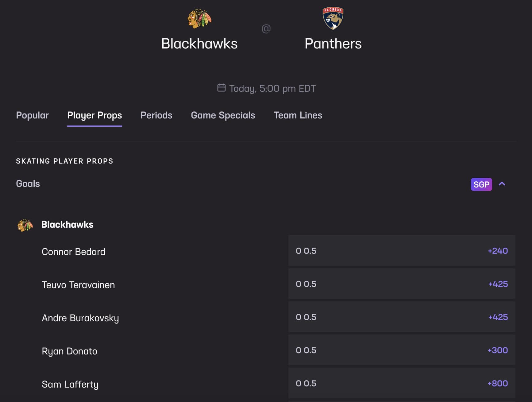Image resolution: width=532 pixels, height=402 pixels.
Task: Open the Player Props tab
Action: [94, 115]
